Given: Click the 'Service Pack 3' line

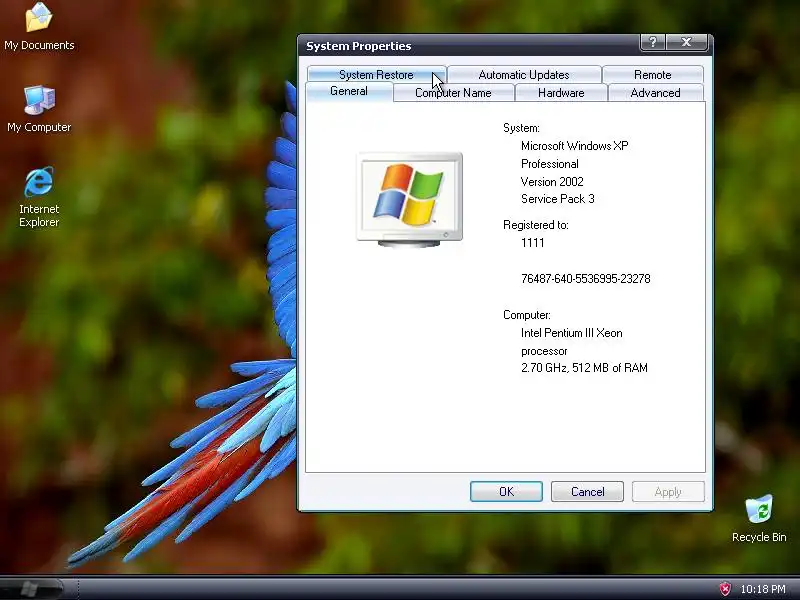Looking at the screenshot, I should 558,199.
